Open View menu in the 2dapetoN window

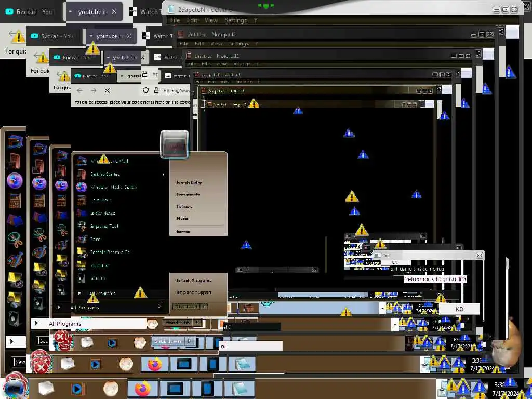(x=211, y=20)
